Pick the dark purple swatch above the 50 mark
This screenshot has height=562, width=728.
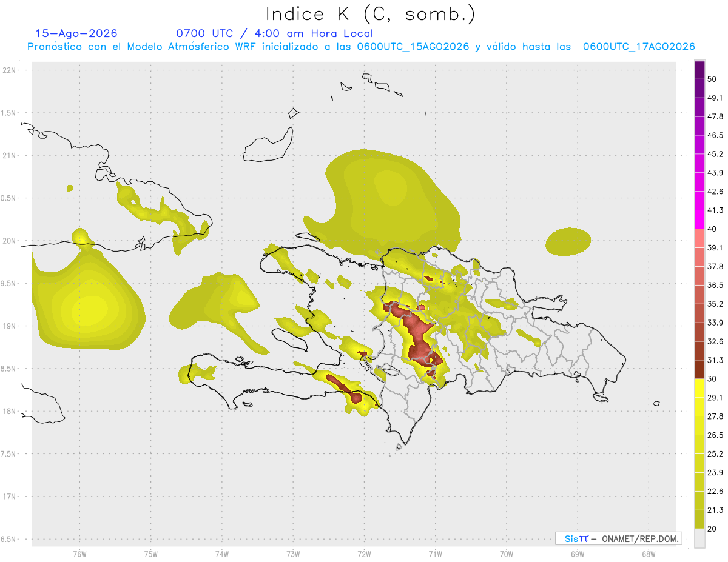(699, 70)
